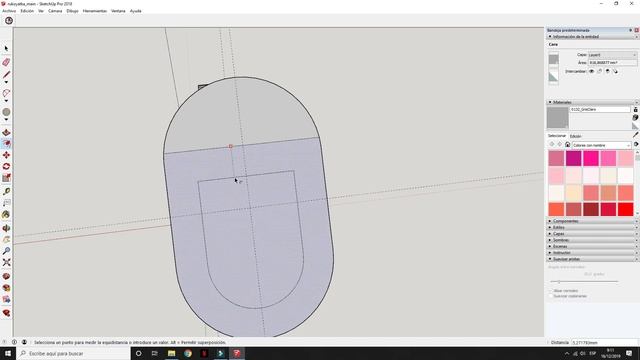Expand the Escenas panel
This screenshot has height=360, width=640.
592,247
